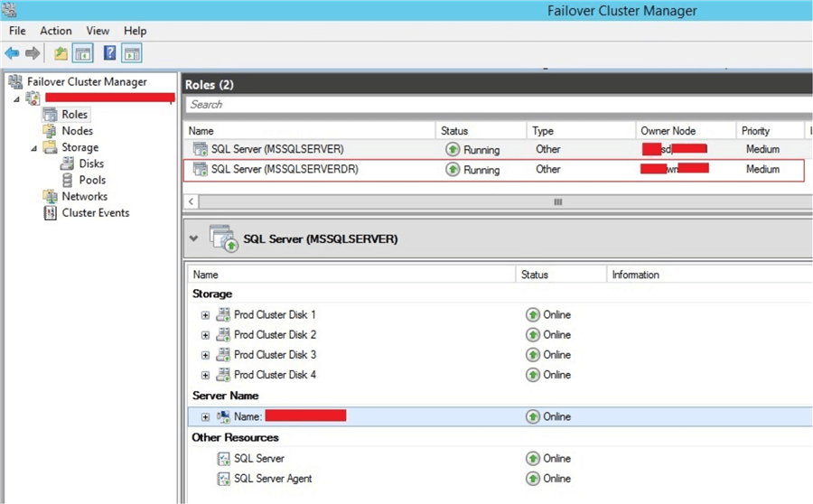Screen dimensions: 813x504
Task: Select Cluster Events in the tree
Action: [96, 212]
